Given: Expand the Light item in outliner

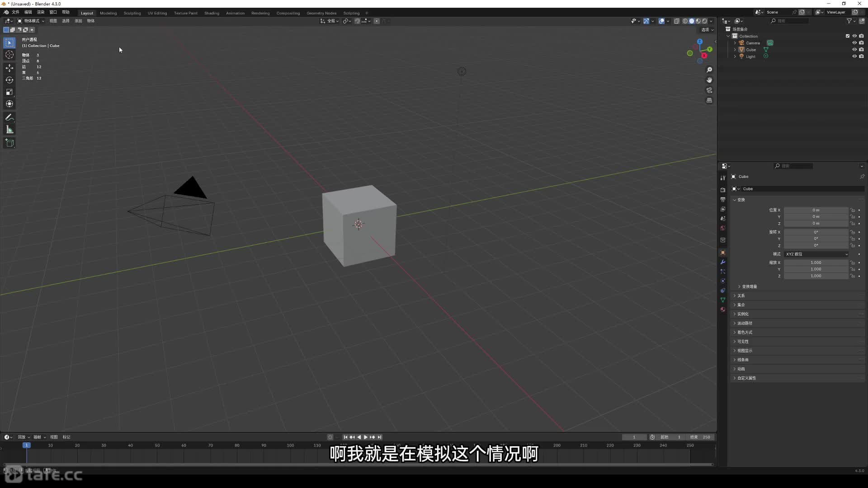Looking at the screenshot, I should pos(735,56).
